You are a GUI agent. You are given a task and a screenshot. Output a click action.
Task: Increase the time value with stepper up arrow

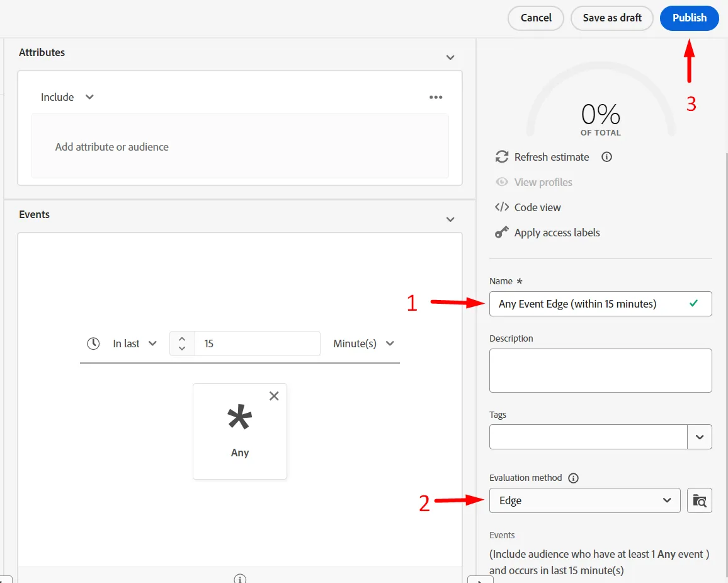click(182, 339)
